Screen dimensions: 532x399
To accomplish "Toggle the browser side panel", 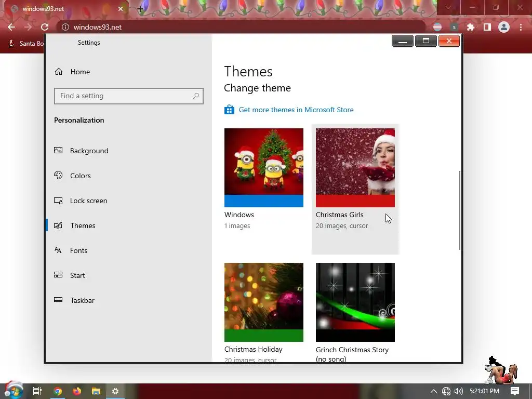I will 487,27.
